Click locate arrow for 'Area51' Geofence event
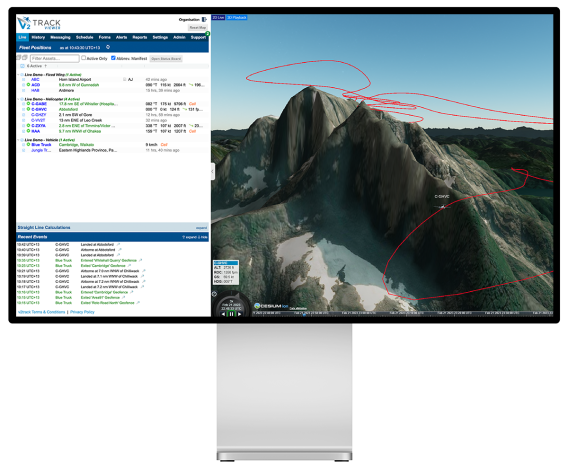Image resolution: width=568 pixels, height=469 pixels. click(x=124, y=297)
